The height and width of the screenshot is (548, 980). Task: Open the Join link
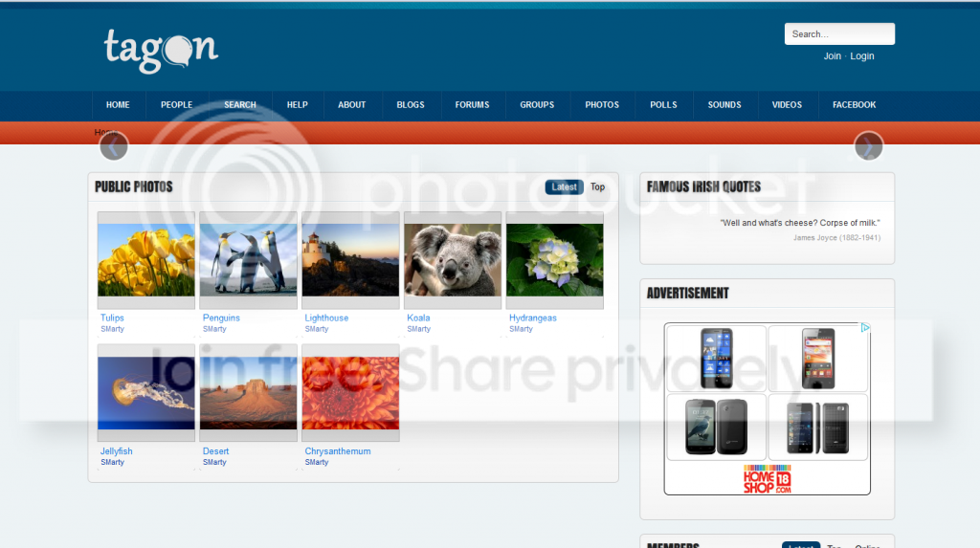point(832,56)
